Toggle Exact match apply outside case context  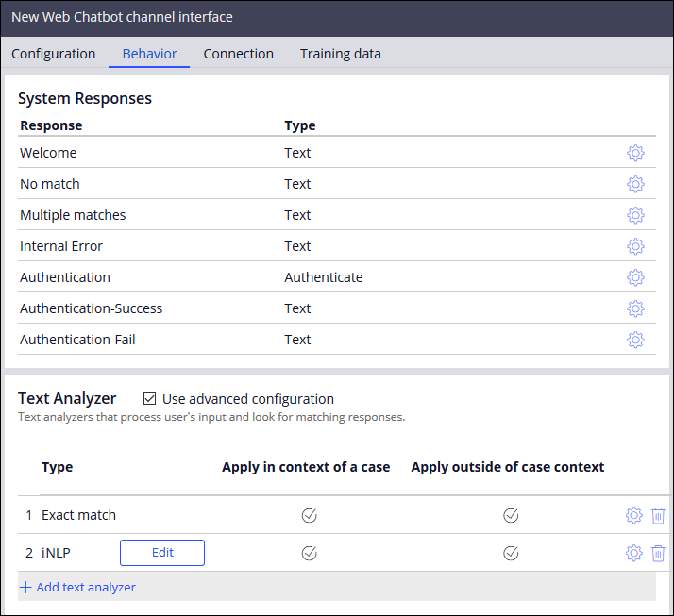click(x=511, y=515)
